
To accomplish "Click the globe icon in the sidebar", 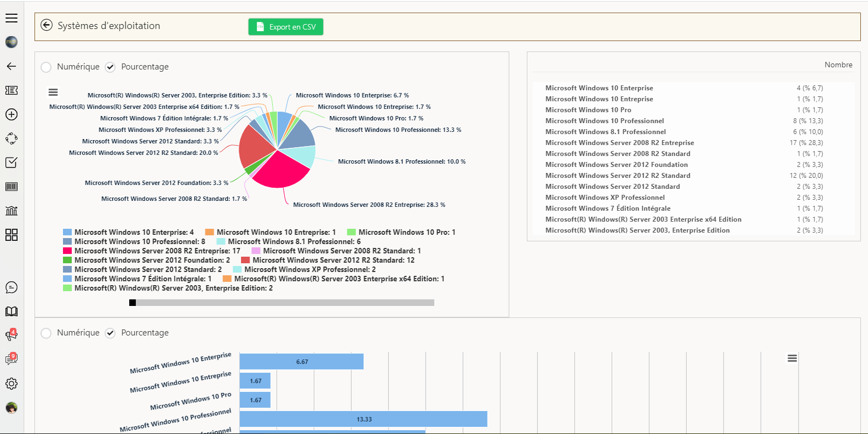I will pos(12,42).
